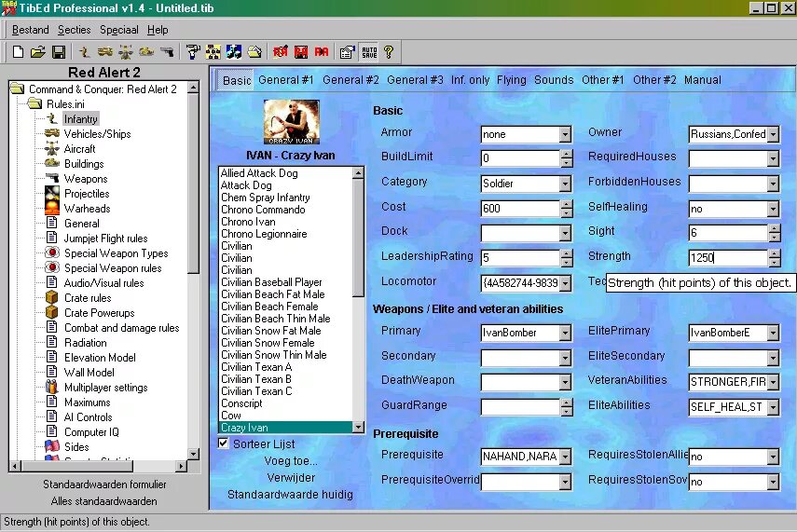797x532 pixels.
Task: Switch to the Sounds tab
Action: [554, 80]
